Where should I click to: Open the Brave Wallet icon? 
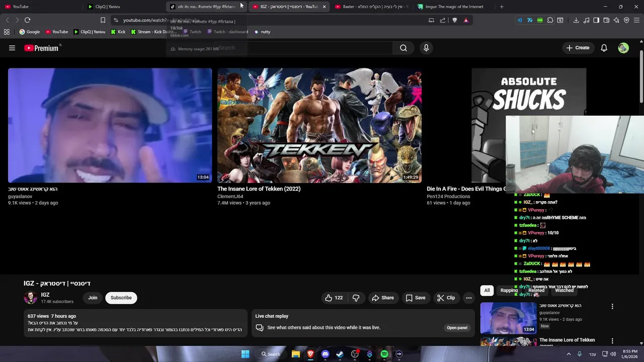pyautogui.click(x=606, y=20)
